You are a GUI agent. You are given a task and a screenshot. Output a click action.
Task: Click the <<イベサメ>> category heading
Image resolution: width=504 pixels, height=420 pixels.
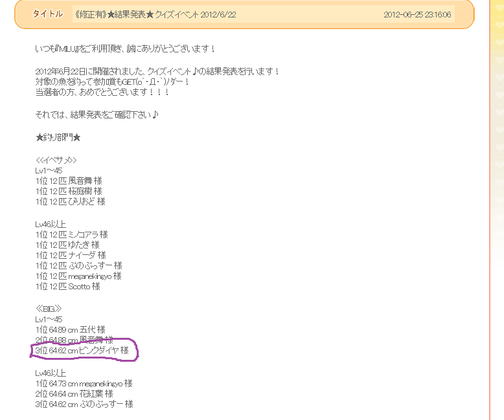point(56,159)
